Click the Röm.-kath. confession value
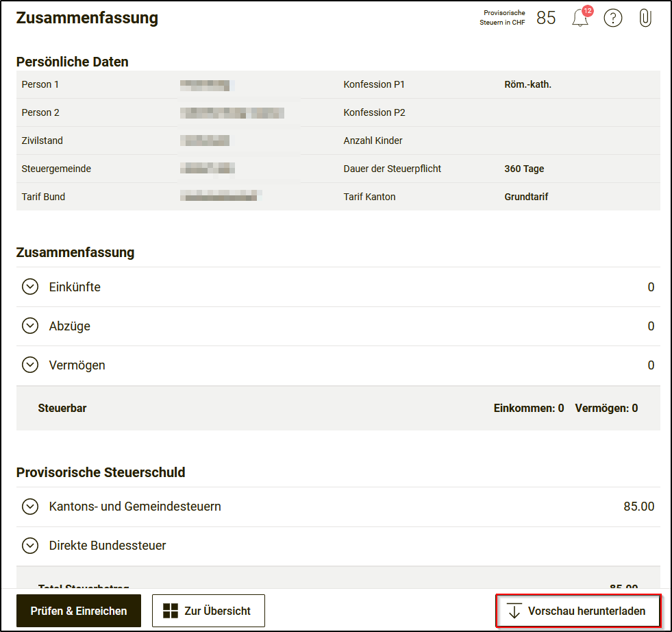The image size is (672, 632). [x=527, y=84]
